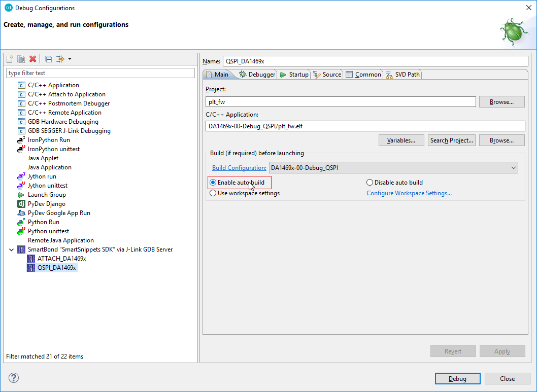Open the Configure Workspace Settings link
The width and height of the screenshot is (537, 392).
409,193
